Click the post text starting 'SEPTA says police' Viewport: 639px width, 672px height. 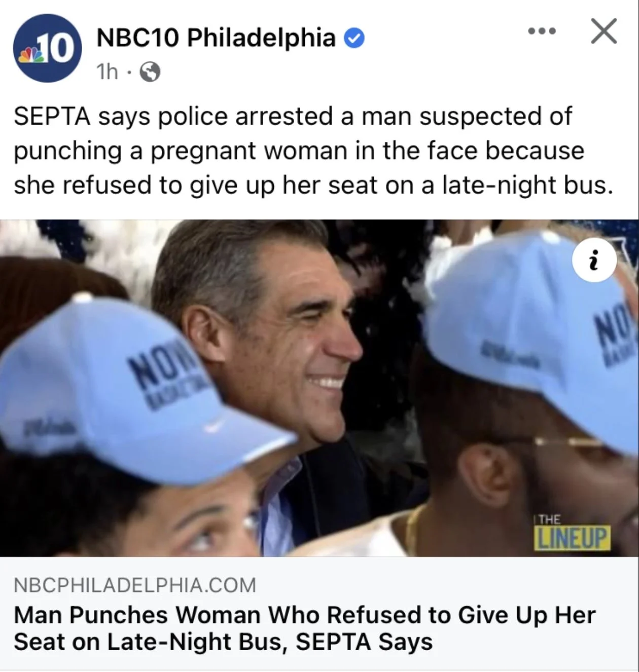point(313,151)
